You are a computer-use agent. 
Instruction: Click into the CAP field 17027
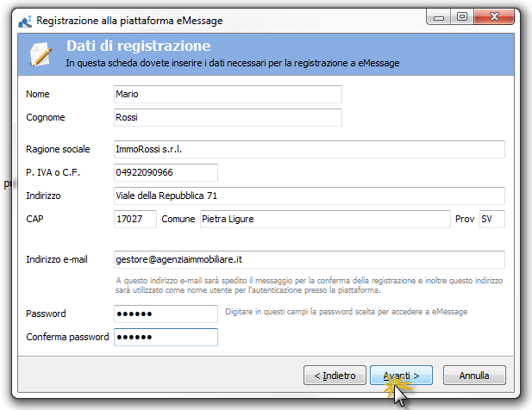pyautogui.click(x=135, y=219)
